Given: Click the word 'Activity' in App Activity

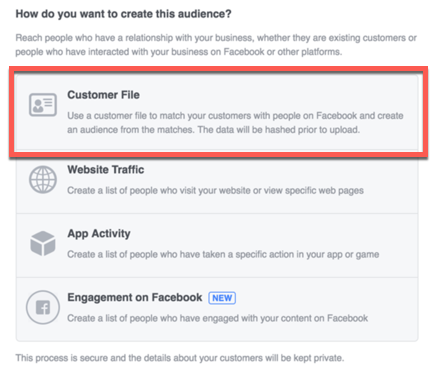Looking at the screenshot, I should click(111, 234).
